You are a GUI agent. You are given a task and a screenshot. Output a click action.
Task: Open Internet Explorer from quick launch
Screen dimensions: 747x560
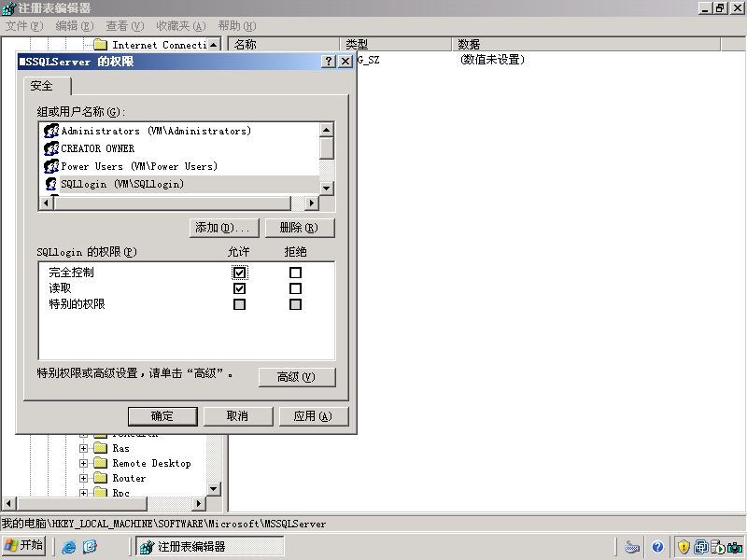tap(68, 547)
